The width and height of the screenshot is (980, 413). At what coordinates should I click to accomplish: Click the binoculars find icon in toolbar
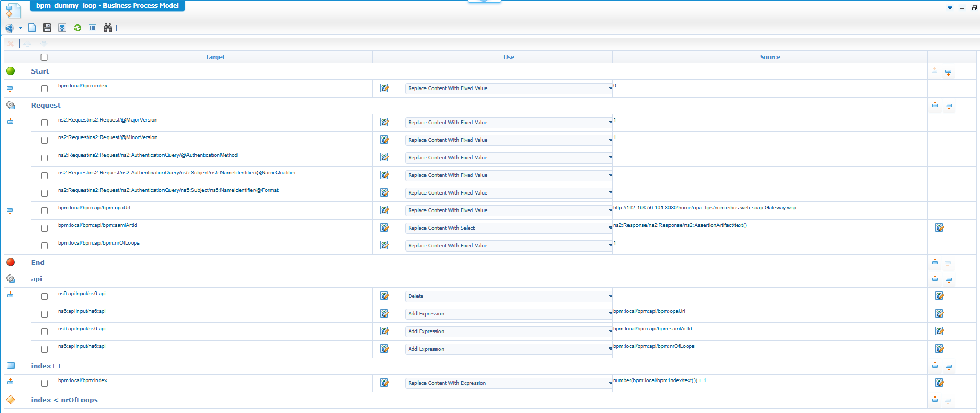point(108,28)
